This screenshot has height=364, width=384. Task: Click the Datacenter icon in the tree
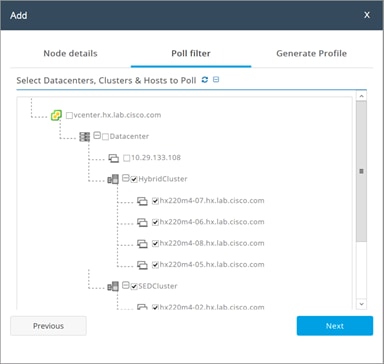tap(85, 137)
